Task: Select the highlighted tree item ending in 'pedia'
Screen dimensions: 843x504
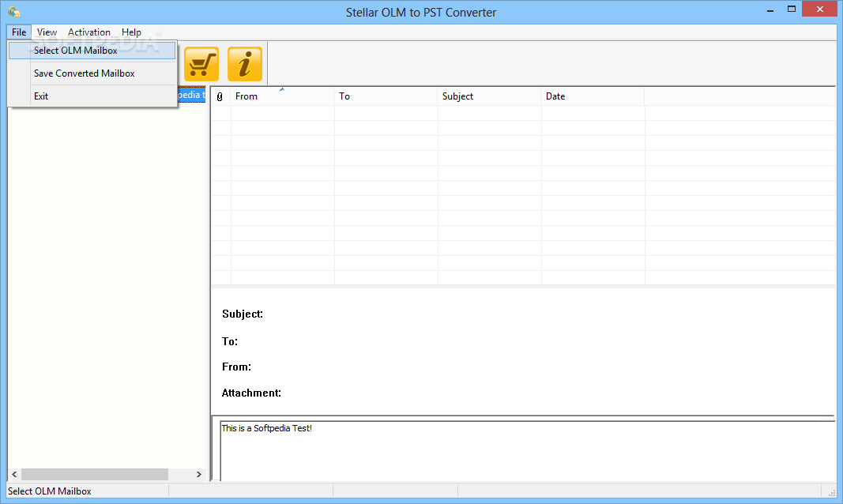Action: (191, 95)
